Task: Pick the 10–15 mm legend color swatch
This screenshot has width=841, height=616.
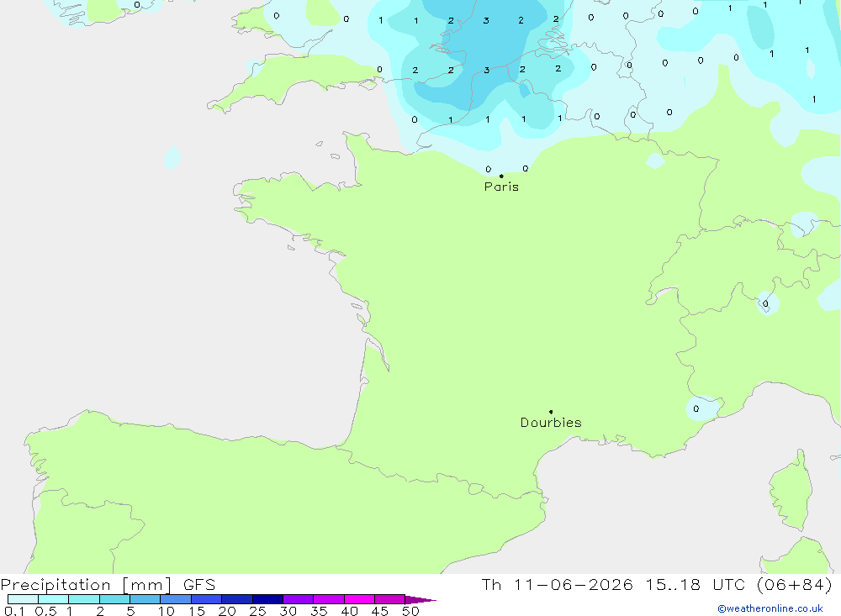Action: (176, 599)
